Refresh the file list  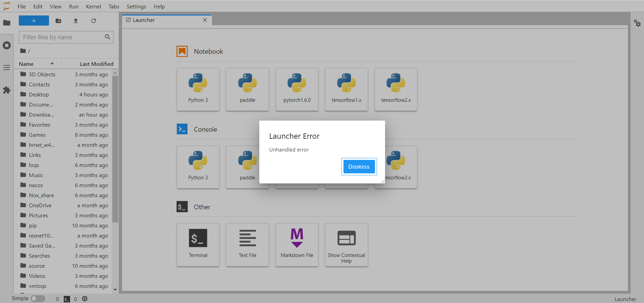(x=94, y=21)
